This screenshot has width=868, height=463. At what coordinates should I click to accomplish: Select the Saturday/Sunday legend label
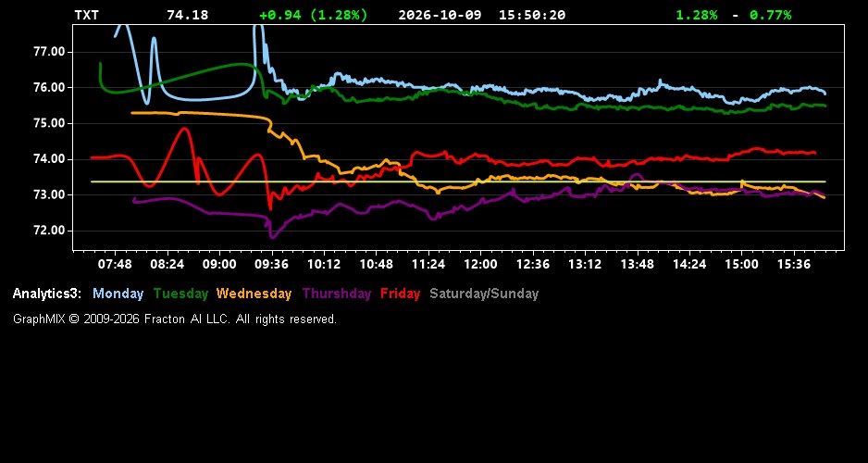coord(484,294)
